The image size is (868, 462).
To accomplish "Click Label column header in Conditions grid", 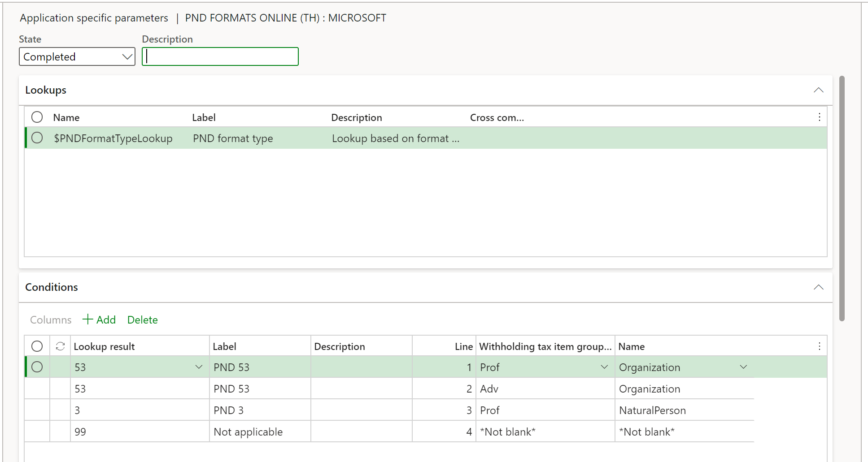I will tap(224, 346).
